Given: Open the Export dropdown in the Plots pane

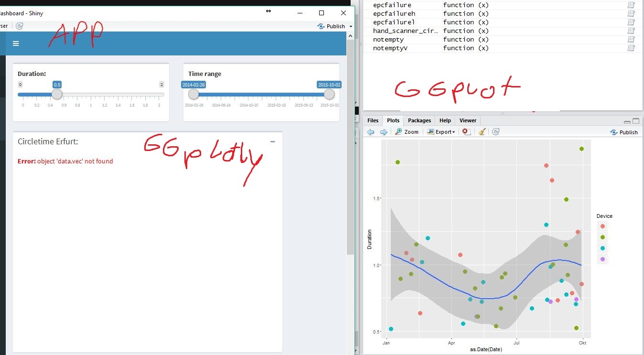Looking at the screenshot, I should 440,131.
